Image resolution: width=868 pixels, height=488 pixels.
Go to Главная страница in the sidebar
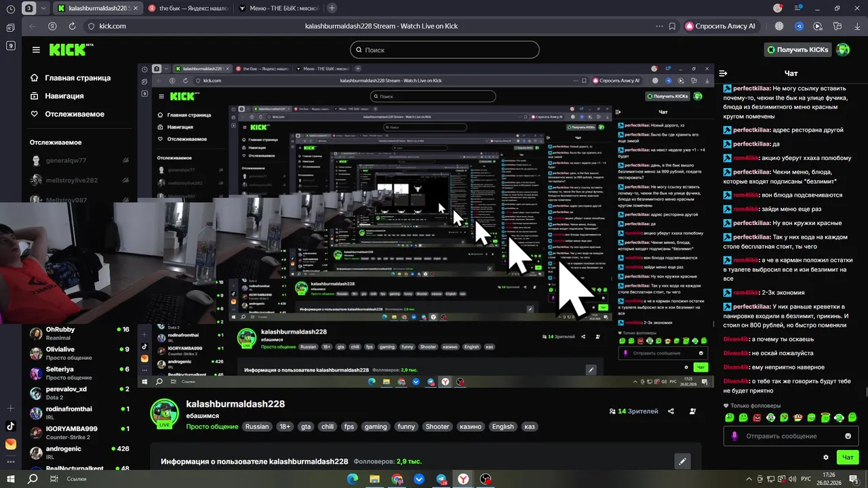click(x=71, y=78)
